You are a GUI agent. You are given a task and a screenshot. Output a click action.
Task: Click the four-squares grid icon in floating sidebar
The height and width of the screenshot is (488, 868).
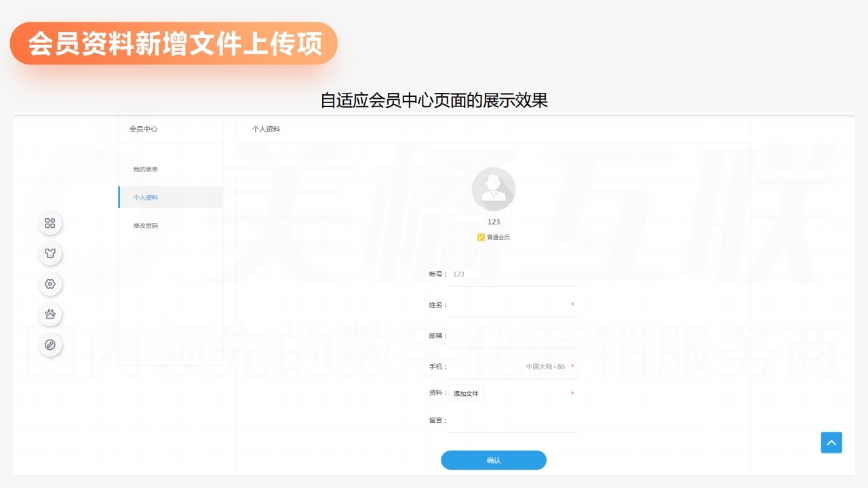pyautogui.click(x=50, y=223)
